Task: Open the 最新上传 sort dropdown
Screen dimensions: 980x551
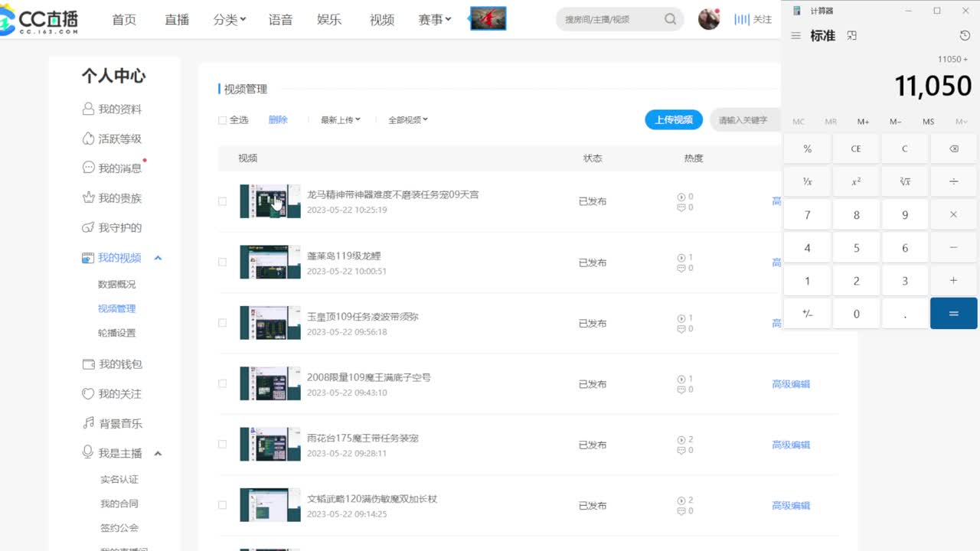Action: pos(340,120)
